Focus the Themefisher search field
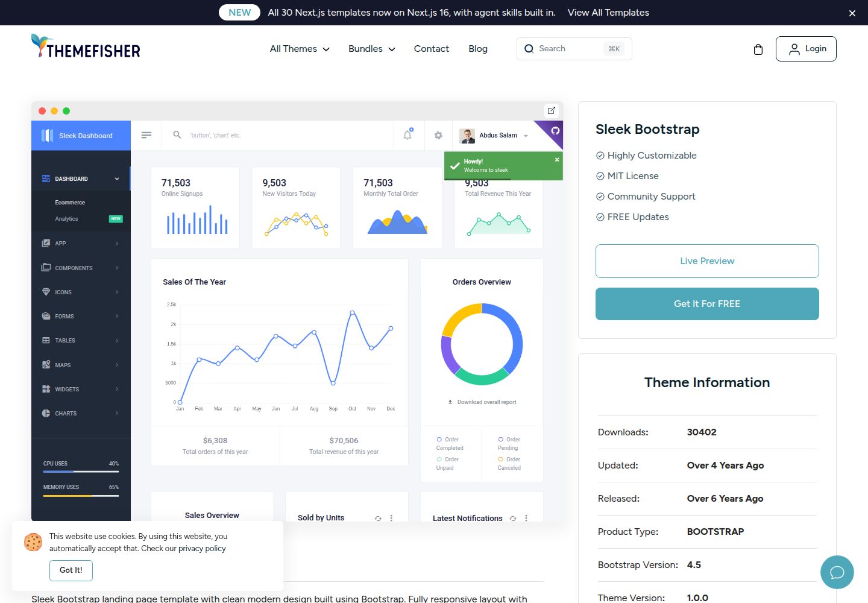This screenshot has height=603, width=868. coord(574,49)
